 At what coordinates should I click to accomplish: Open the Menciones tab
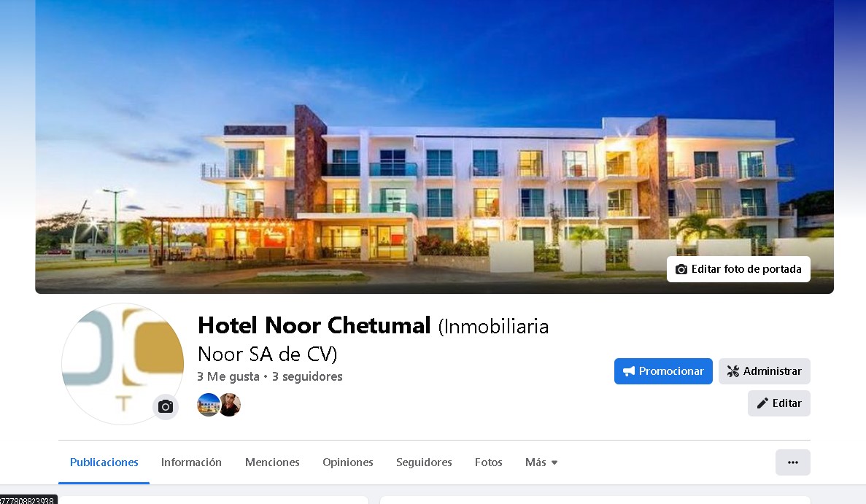[272, 462]
